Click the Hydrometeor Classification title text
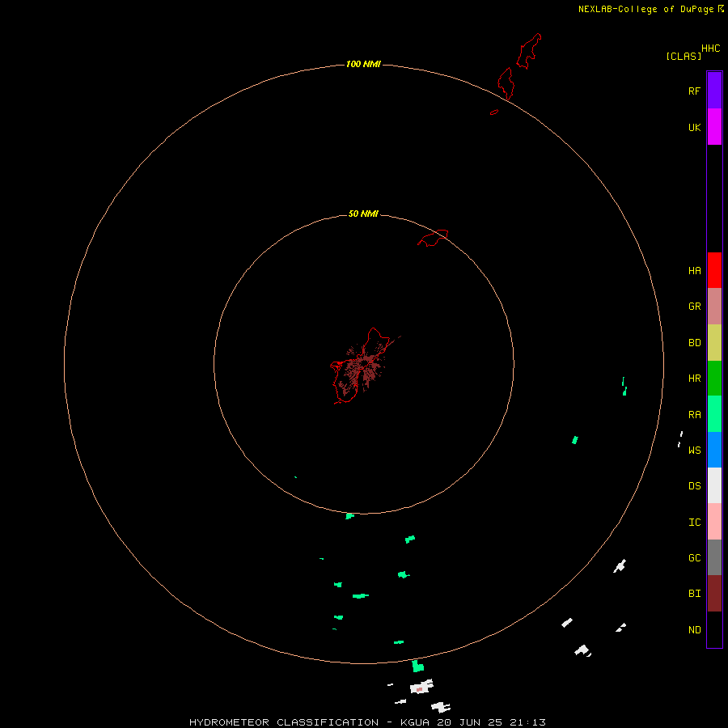This screenshot has height=728, width=728. (284, 722)
